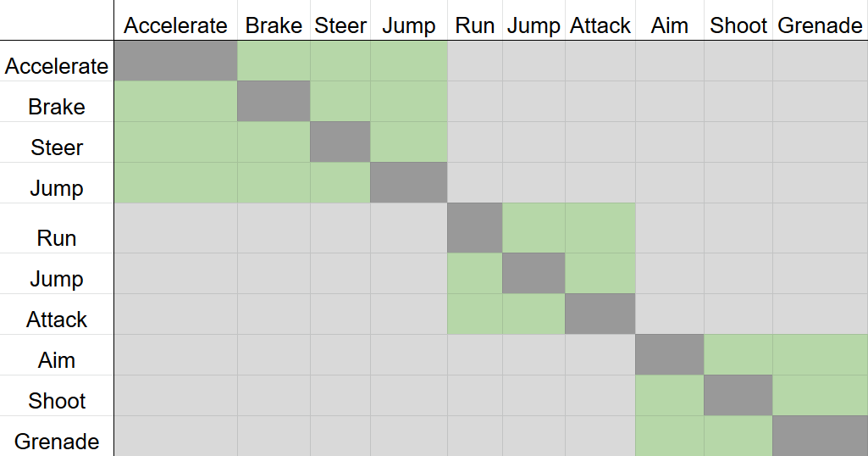Click green cell at Attack row, Run column
Viewport: 868px width, 456px height.
click(x=474, y=314)
